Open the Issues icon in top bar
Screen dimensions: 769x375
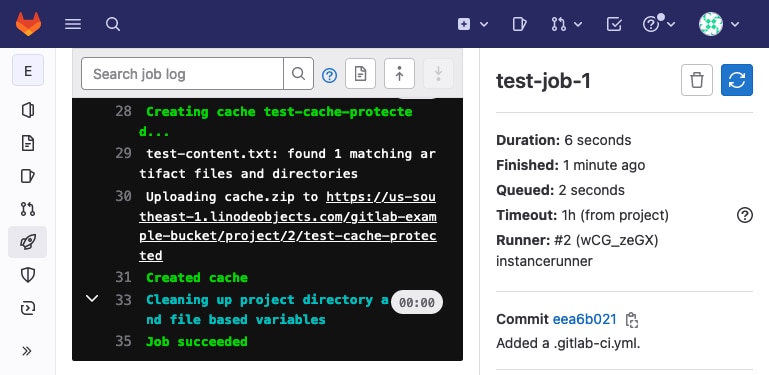tap(519, 24)
